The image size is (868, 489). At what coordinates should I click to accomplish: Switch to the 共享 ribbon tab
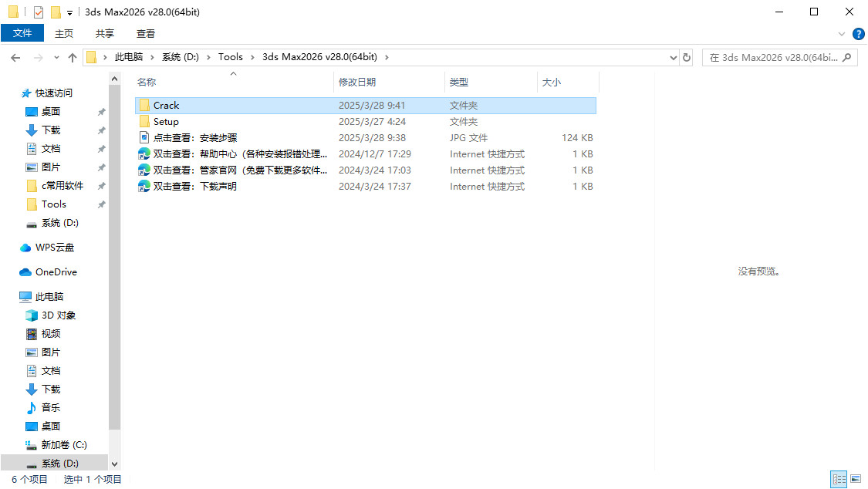point(105,33)
